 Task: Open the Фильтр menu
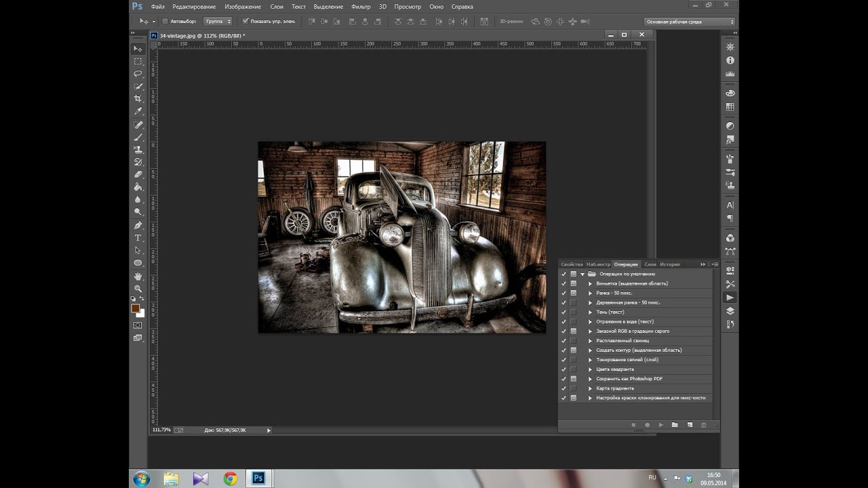[x=361, y=7]
